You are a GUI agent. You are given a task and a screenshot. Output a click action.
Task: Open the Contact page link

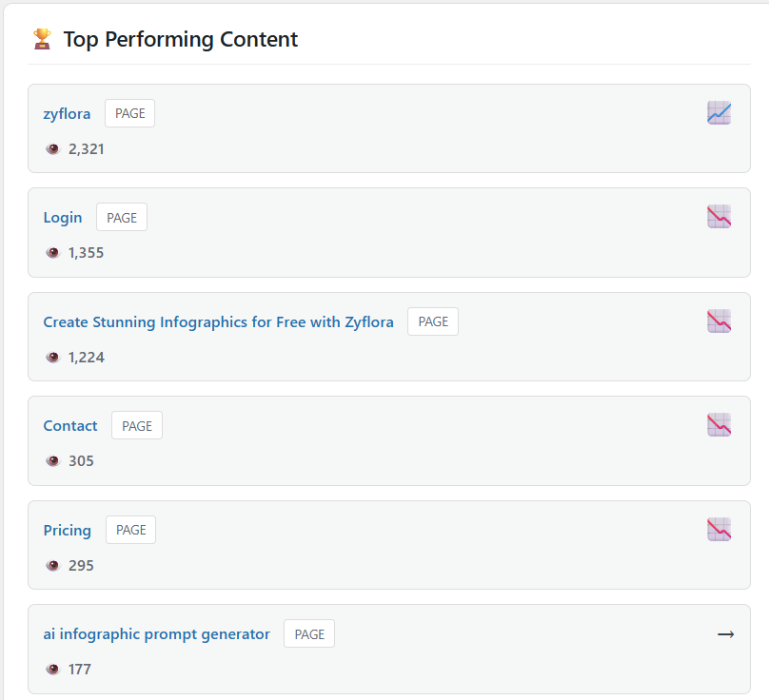point(69,425)
